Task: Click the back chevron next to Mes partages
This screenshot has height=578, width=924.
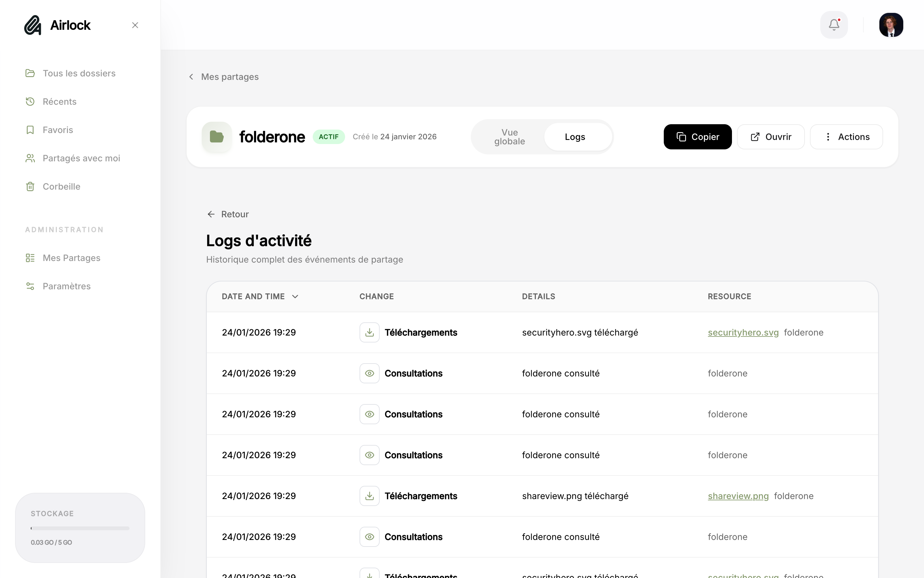Action: [191, 76]
